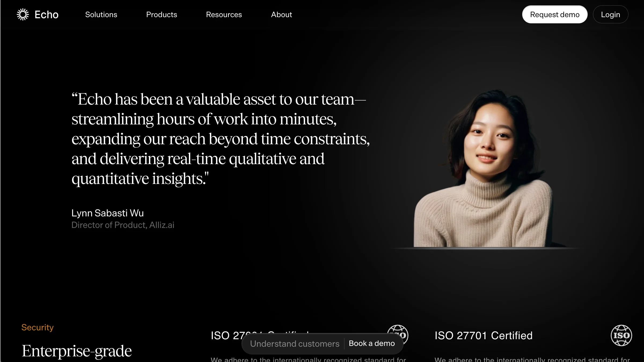644x362 pixels.
Task: Click the Echo testimonial quote text
Action: [x=220, y=139]
